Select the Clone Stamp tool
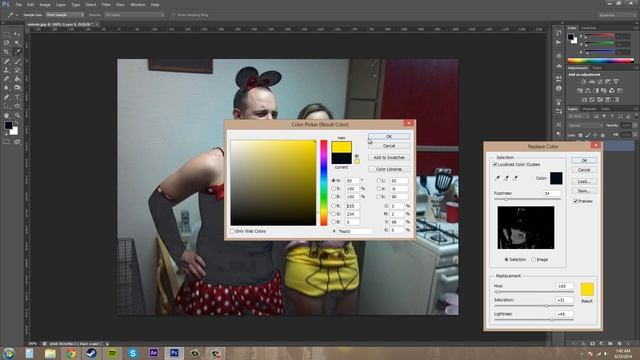The width and height of the screenshot is (640, 360). coord(7,70)
